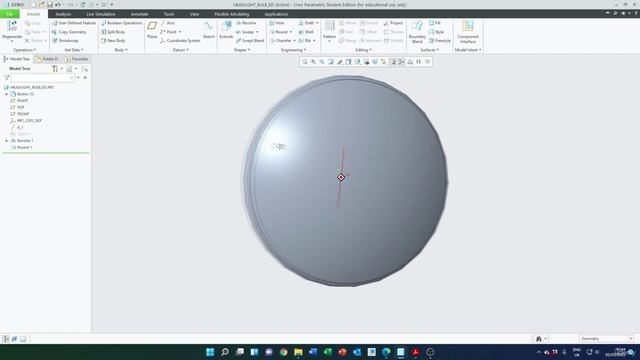Image resolution: width=640 pixels, height=360 pixels.
Task: Click Split Body
Action: point(113,32)
